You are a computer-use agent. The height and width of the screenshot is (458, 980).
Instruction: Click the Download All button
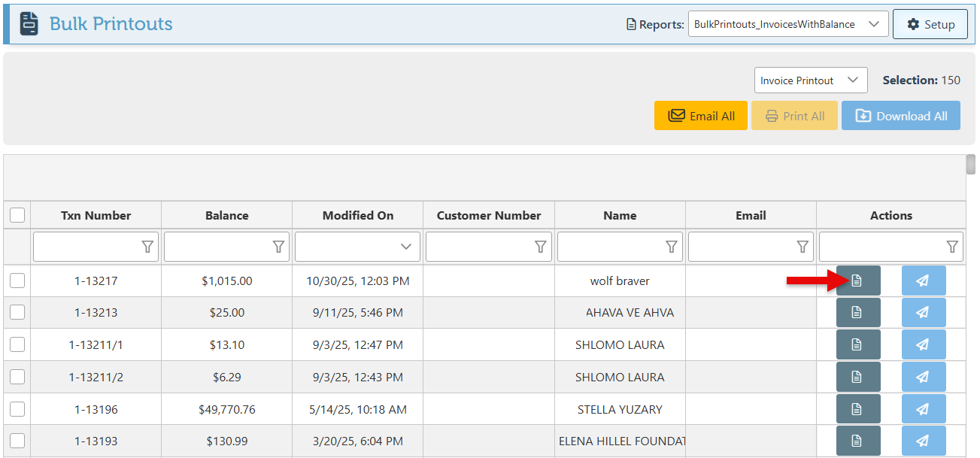(x=900, y=116)
